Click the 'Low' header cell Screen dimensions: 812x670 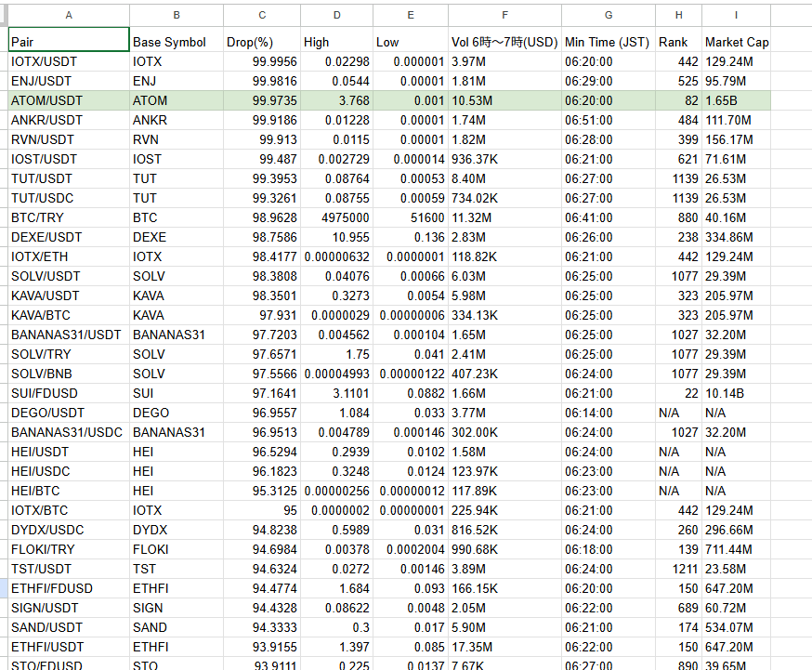411,39
